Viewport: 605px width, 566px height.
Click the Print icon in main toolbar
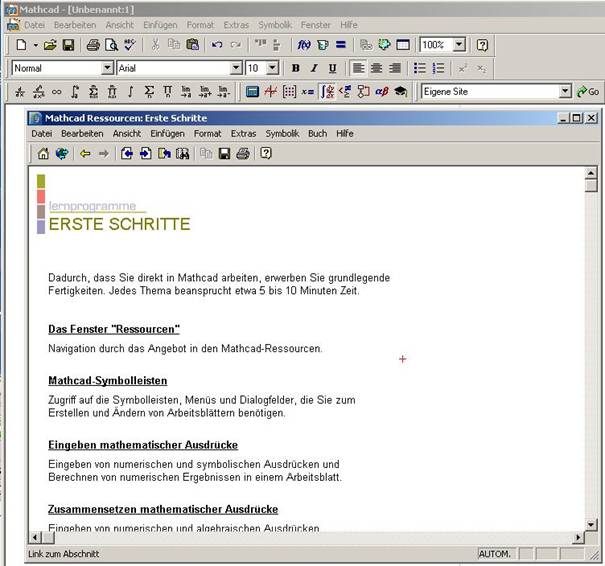[92, 45]
